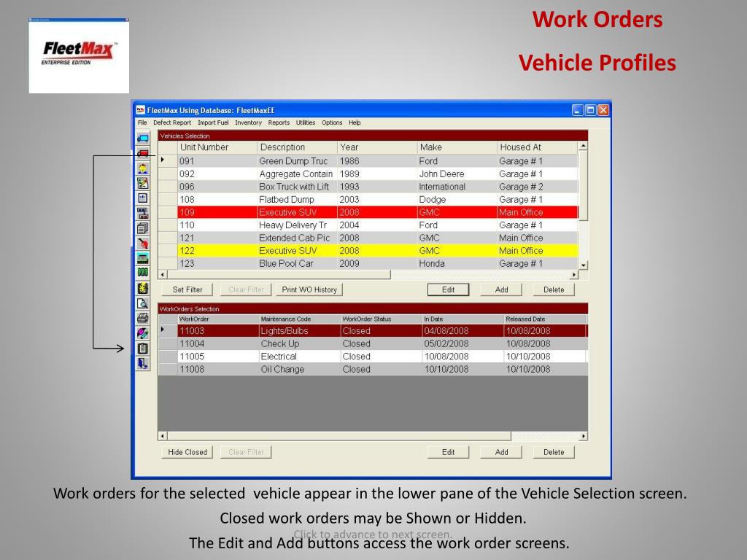Click the checklist with pencil sidebar icon
Viewport: 747px width, 560px height.
(x=143, y=183)
